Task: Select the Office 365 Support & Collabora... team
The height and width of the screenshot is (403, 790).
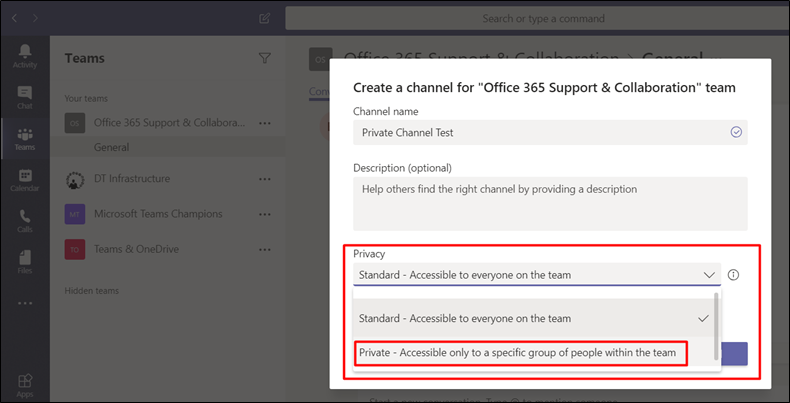Action: pyautogui.click(x=169, y=123)
